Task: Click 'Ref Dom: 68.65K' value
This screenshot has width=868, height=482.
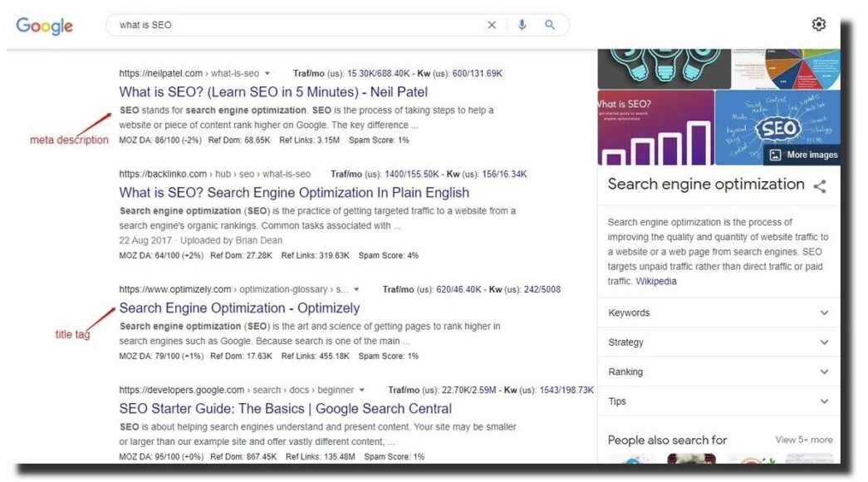Action: [239, 140]
